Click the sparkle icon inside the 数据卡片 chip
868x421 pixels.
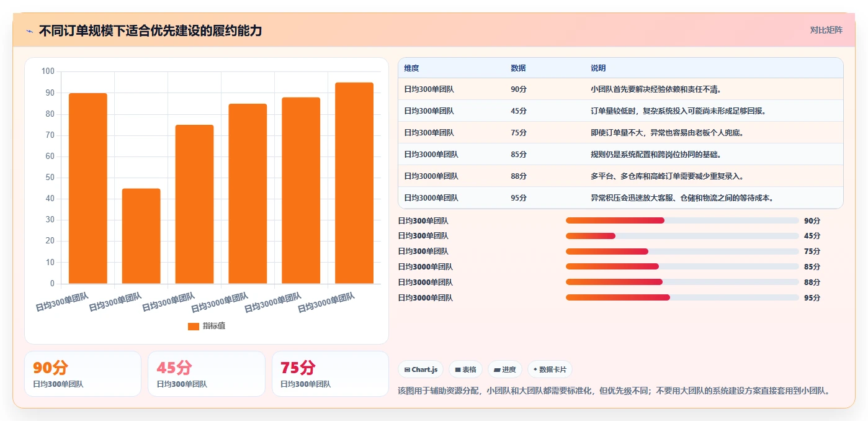535,369
